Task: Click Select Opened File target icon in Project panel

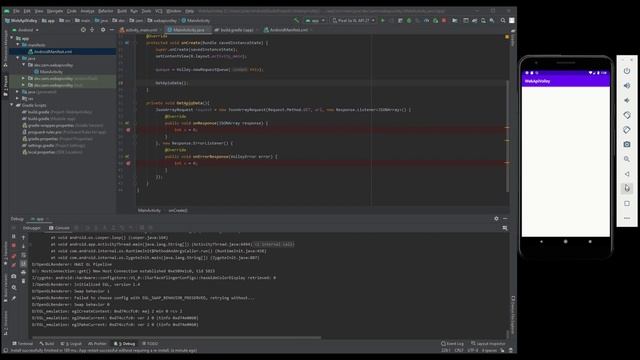Action: point(83,30)
